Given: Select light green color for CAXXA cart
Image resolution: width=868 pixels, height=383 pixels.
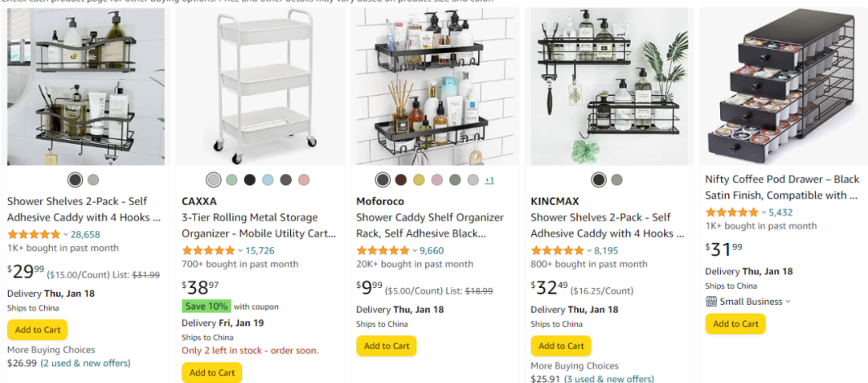Looking at the screenshot, I should tap(231, 179).
